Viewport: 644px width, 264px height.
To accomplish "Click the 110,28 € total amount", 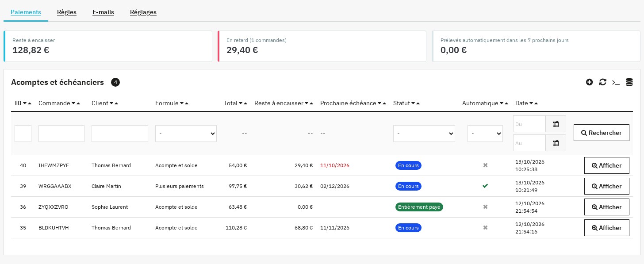I will click(x=236, y=228).
